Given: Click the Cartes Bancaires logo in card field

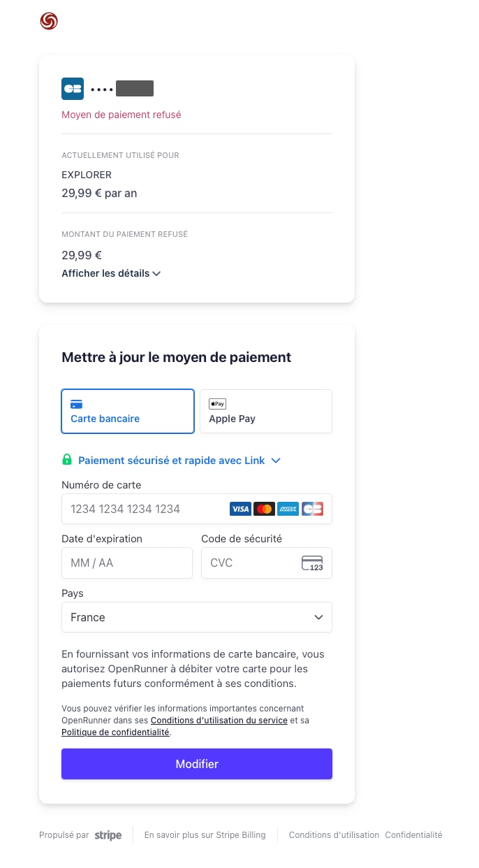Looking at the screenshot, I should click(312, 509).
